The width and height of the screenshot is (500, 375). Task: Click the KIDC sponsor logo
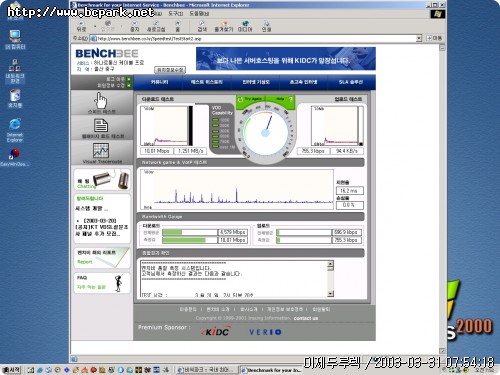pyautogui.click(x=216, y=332)
